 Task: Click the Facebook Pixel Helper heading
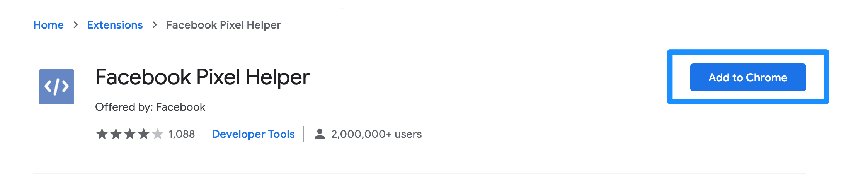pos(203,77)
